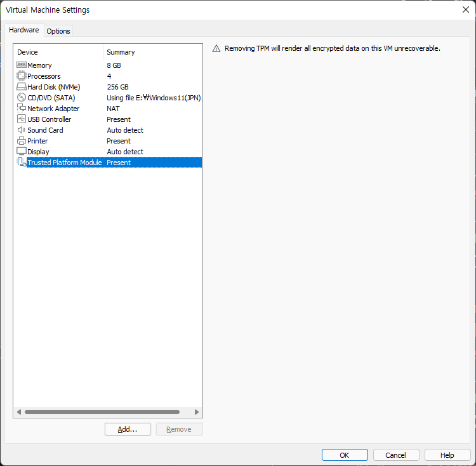Click the TPM warning triangle icon
This screenshot has height=466, width=476.
(216, 49)
